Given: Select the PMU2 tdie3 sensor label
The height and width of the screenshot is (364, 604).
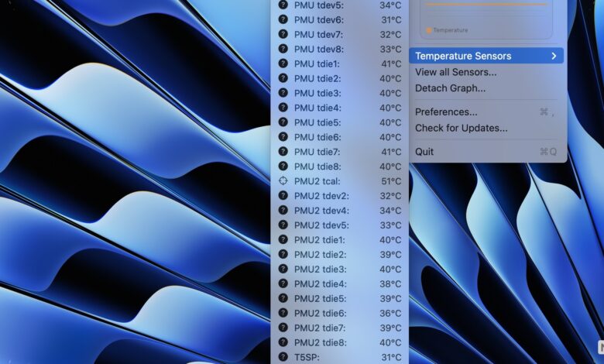Looking at the screenshot, I should (320, 269).
